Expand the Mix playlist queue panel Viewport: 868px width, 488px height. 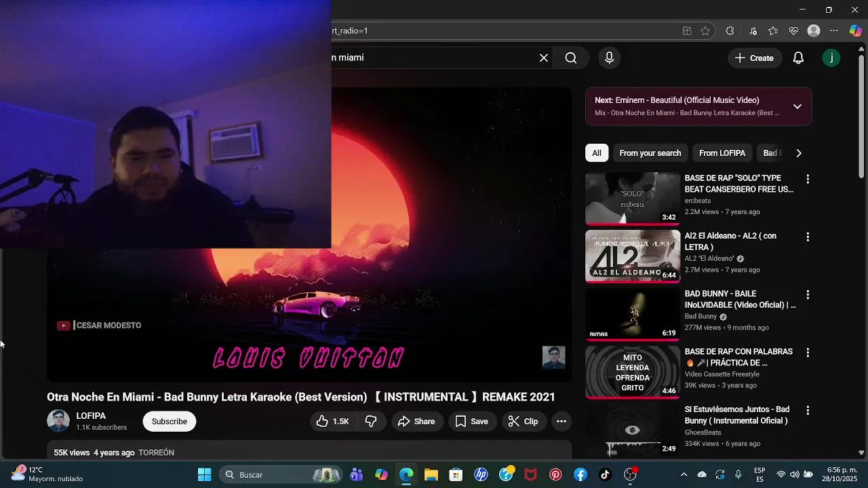tap(797, 106)
